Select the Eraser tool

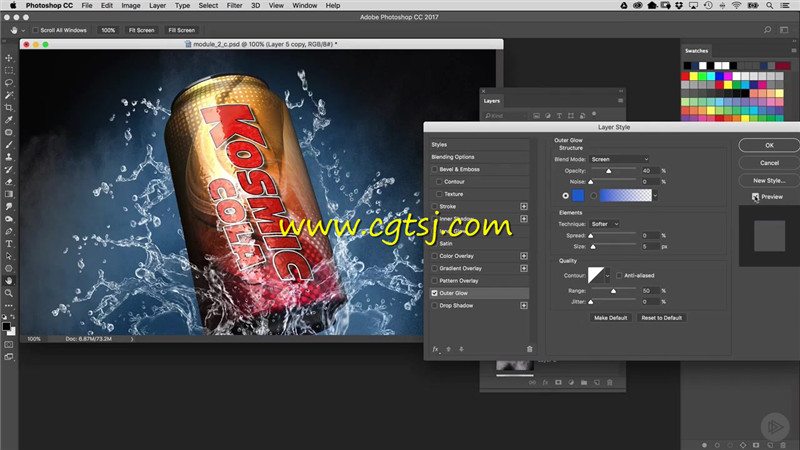9,182
